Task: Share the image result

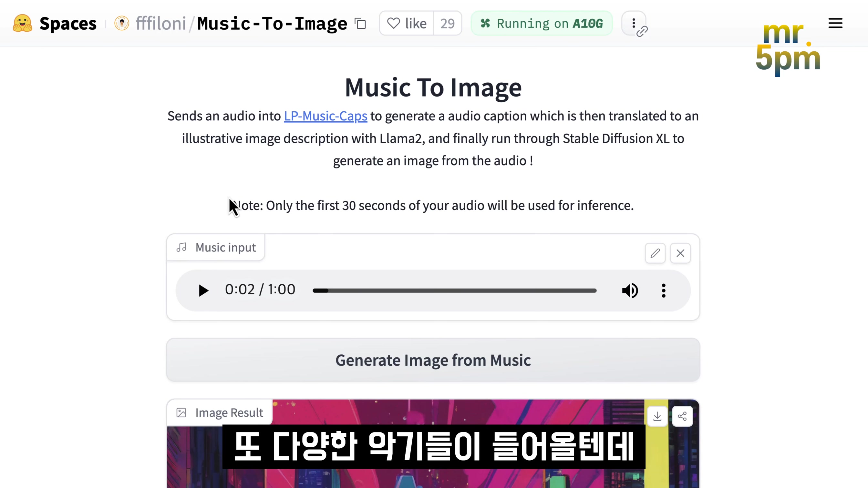Action: click(x=682, y=416)
